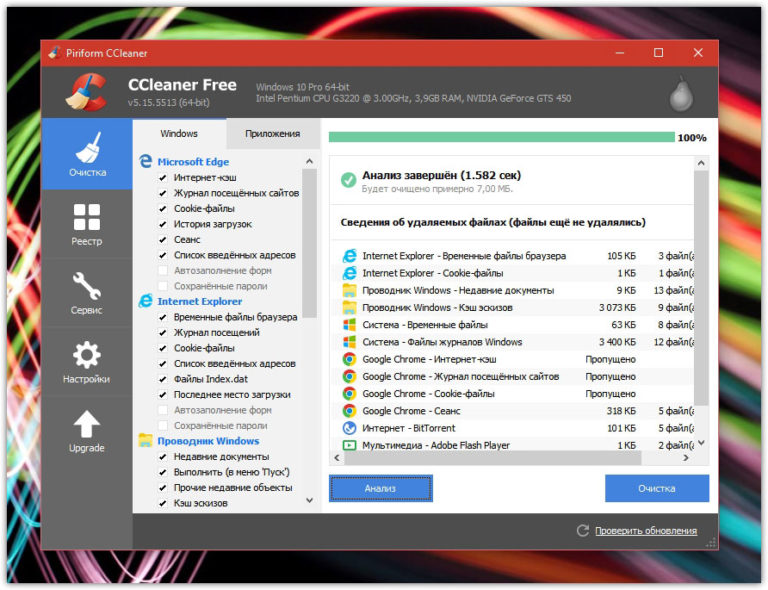The height and width of the screenshot is (590, 768).
Task: Click the Google Chrome icon for Интернет-кэш row
Action: [349, 359]
